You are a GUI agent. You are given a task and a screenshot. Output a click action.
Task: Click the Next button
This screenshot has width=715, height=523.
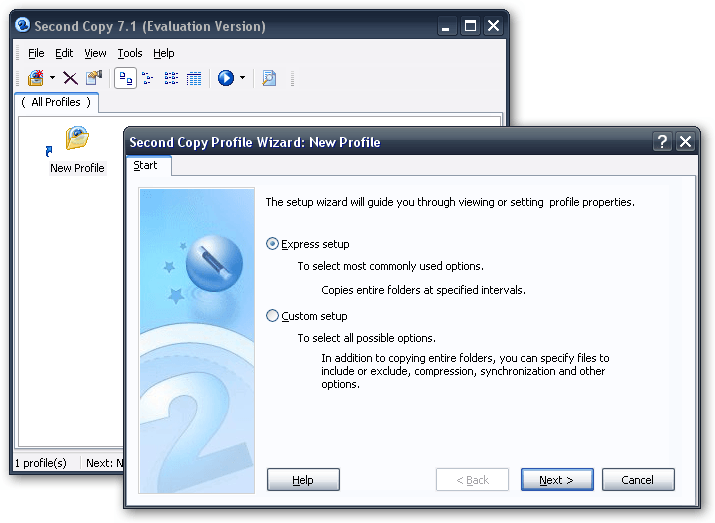point(557,480)
